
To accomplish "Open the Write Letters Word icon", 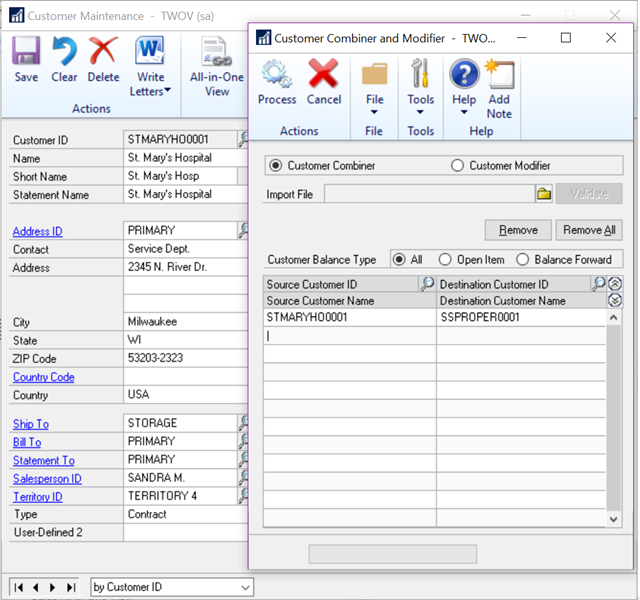I will click(x=150, y=51).
